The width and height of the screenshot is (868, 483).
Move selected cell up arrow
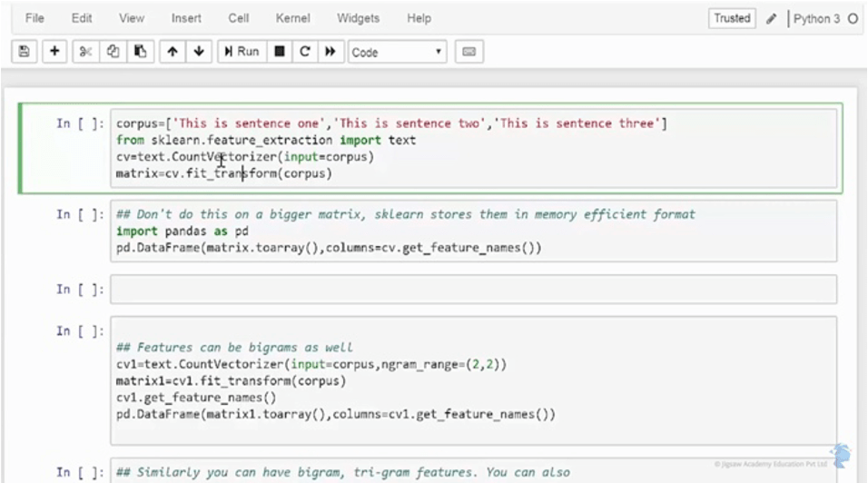(172, 52)
